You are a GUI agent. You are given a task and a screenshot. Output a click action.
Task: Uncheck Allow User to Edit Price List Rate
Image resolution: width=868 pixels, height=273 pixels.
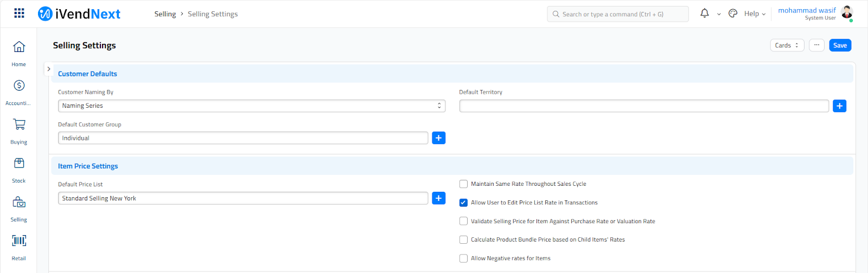463,203
